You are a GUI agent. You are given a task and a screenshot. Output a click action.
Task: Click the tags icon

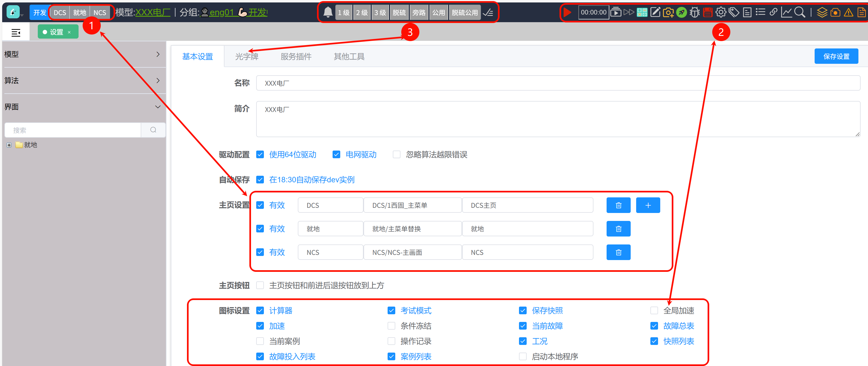point(734,13)
